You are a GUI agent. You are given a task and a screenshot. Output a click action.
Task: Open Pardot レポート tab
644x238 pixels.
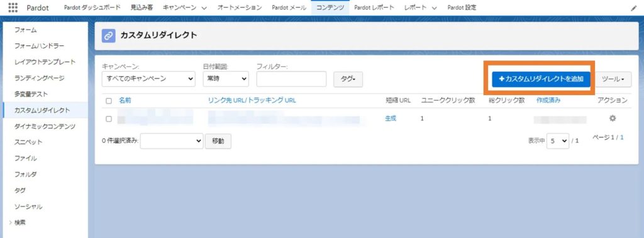click(x=374, y=8)
